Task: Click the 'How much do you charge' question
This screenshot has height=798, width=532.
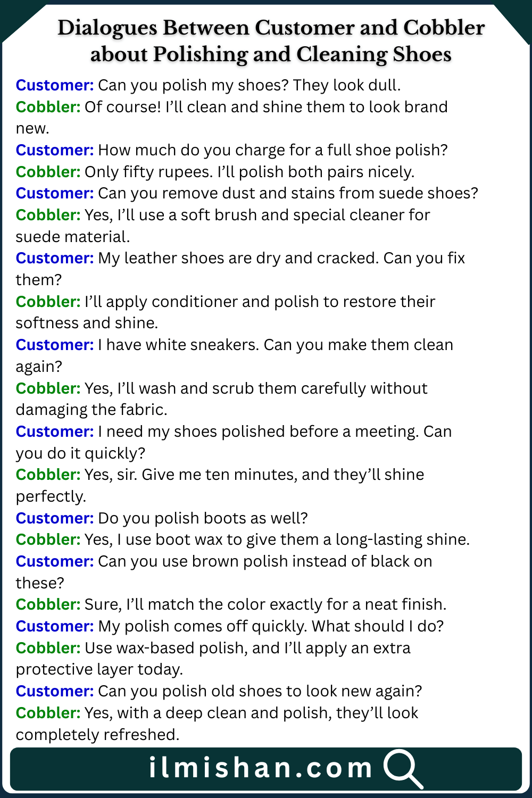Action: (x=272, y=150)
